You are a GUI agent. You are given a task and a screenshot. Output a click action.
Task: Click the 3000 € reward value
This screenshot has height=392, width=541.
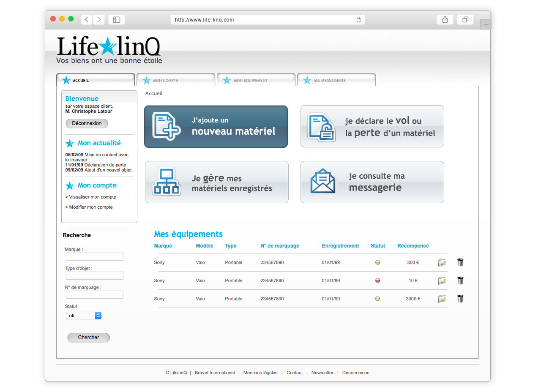pos(413,299)
